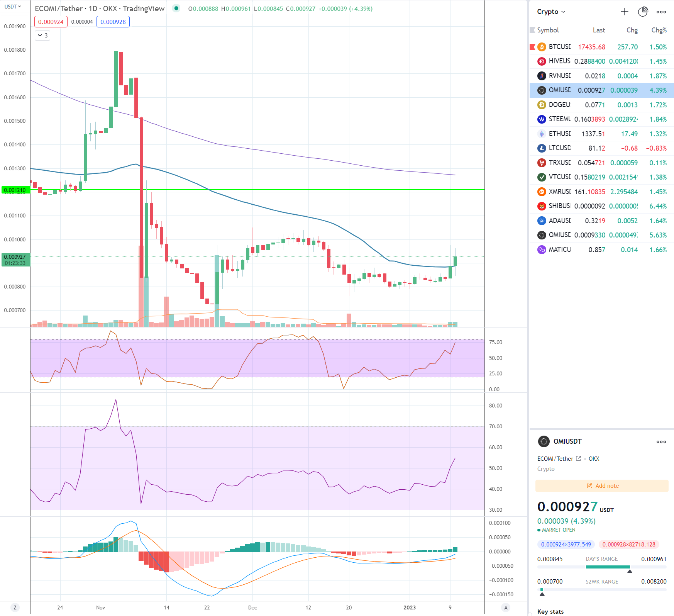Select the DOGEU coin icon

click(542, 105)
